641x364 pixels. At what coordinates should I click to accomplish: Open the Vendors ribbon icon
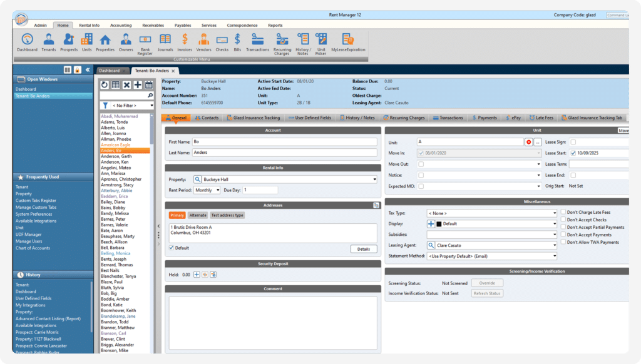click(x=203, y=43)
